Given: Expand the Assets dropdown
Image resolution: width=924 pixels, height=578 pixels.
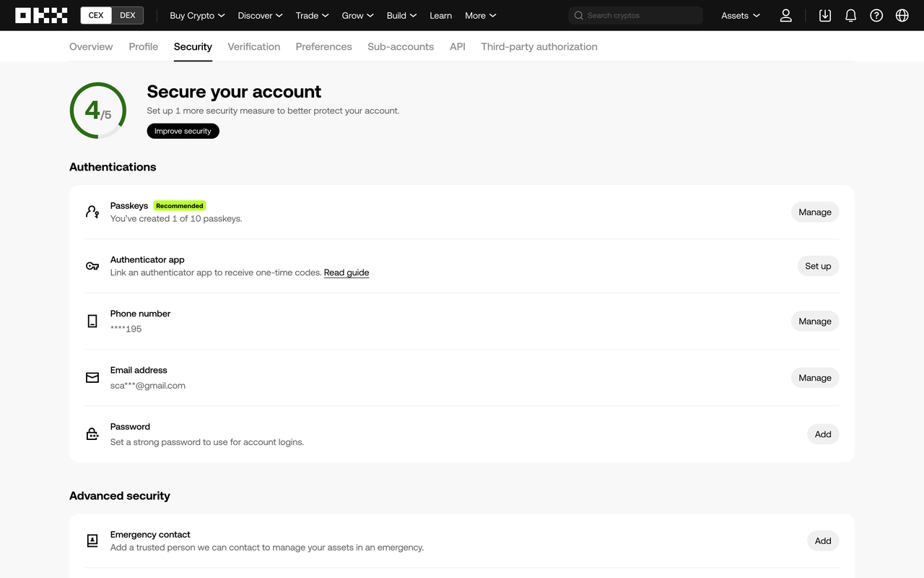Looking at the screenshot, I should pos(741,15).
